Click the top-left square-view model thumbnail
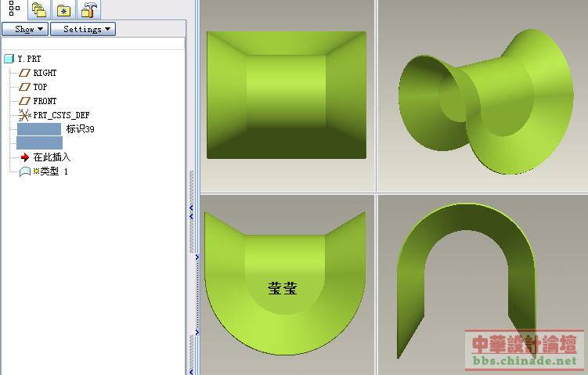588x375 pixels. click(x=287, y=95)
